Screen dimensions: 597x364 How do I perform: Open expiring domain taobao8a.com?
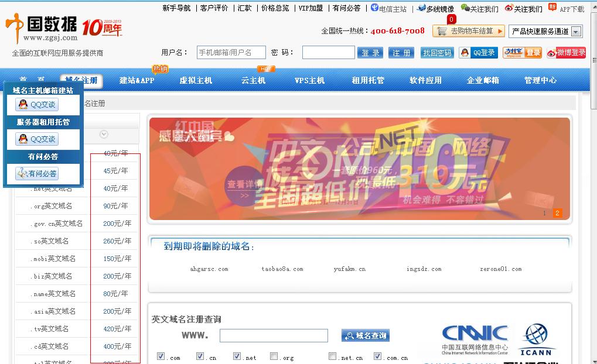[x=282, y=269]
